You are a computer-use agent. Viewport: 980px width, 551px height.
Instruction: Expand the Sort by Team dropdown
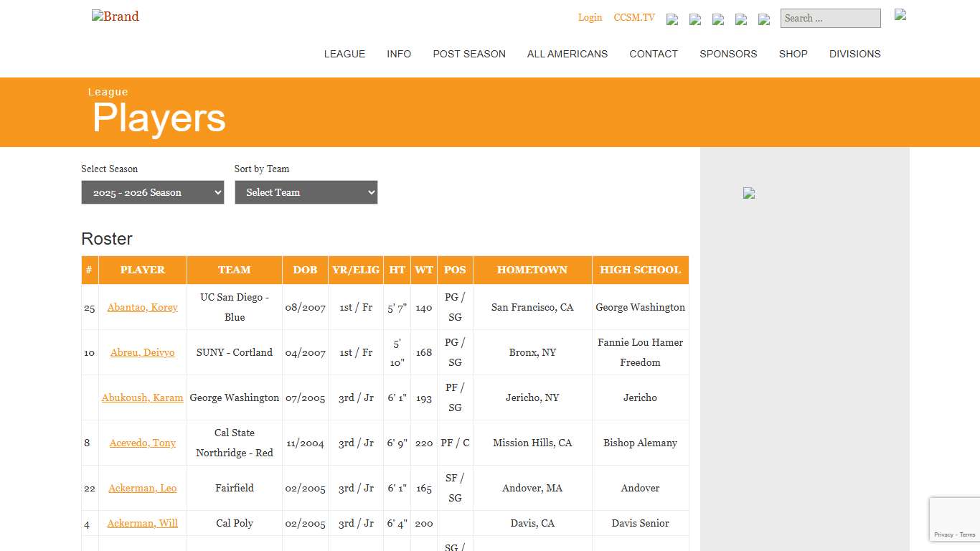[x=306, y=192]
